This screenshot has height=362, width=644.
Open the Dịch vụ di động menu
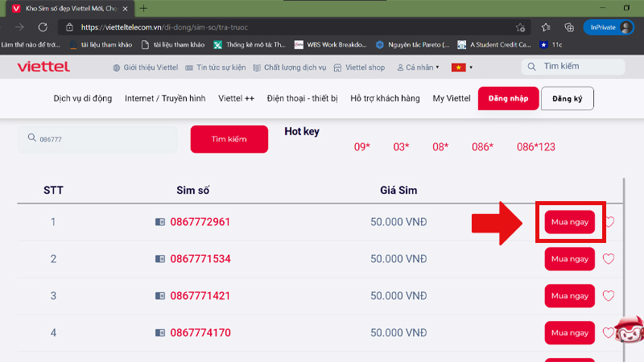point(85,98)
